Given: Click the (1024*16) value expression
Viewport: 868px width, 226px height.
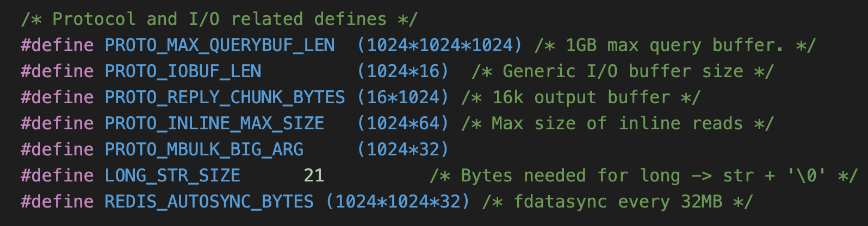Looking at the screenshot, I should point(403,71).
